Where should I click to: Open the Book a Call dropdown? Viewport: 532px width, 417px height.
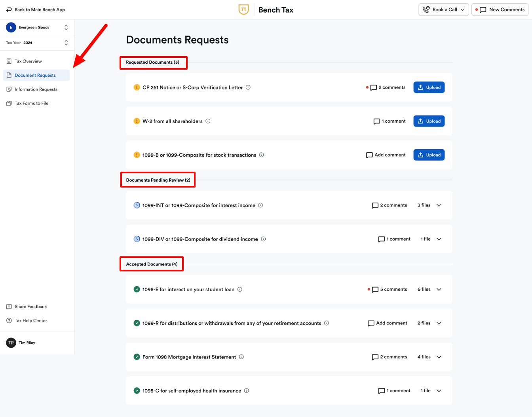coord(444,9)
